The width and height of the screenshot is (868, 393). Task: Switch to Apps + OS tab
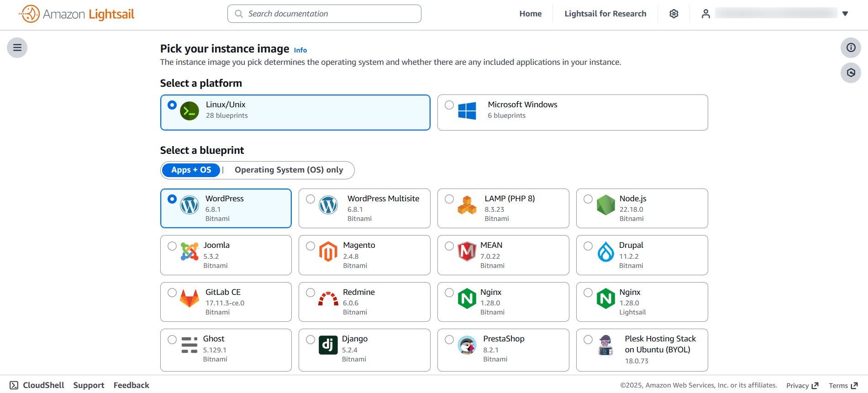191,170
